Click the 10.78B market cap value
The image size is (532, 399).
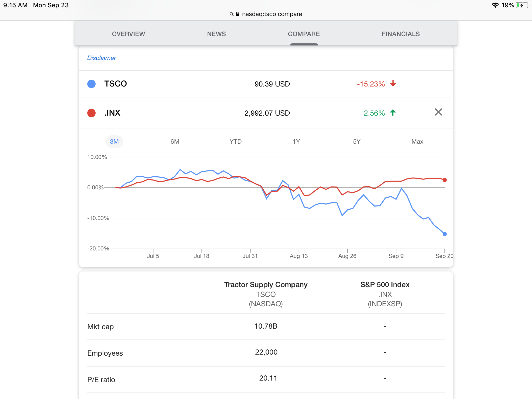266,326
